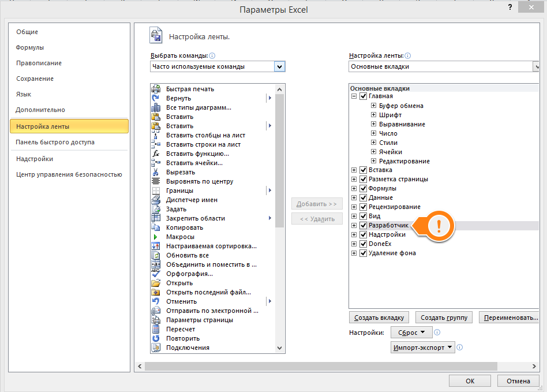The image size is (547, 392).
Task: Click the green play icon for Макросы
Action: [156, 237]
